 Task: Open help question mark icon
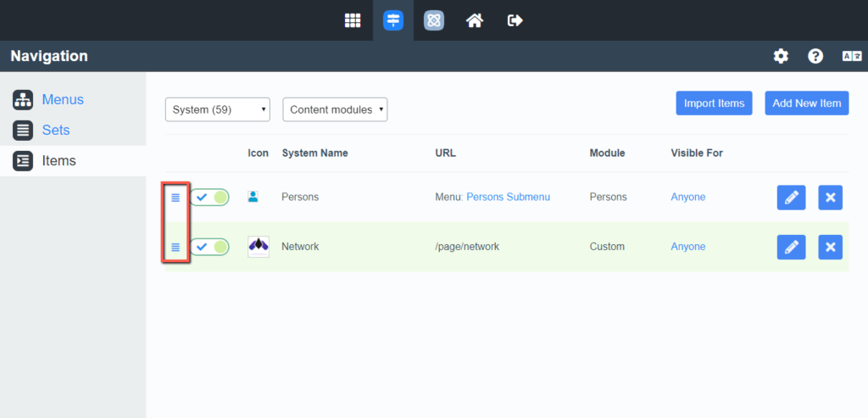[815, 56]
